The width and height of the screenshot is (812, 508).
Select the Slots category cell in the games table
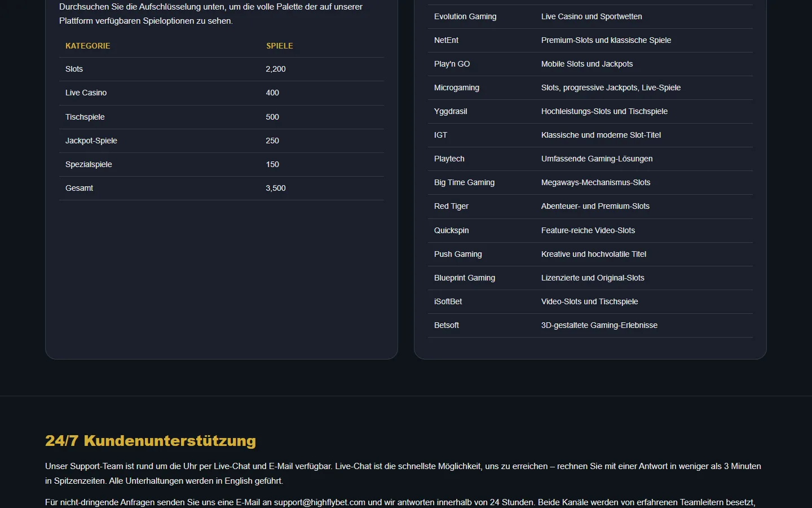[74, 69]
